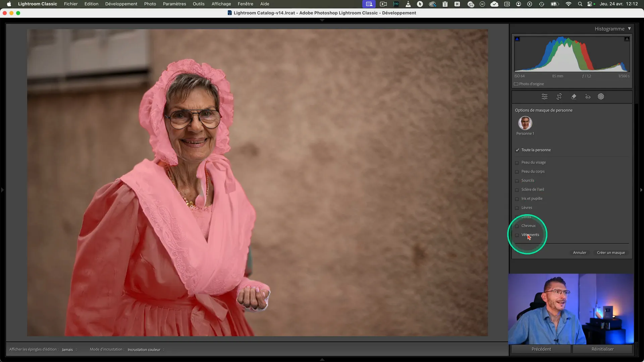Click the date and time in menu bar
This screenshot has height=362, width=644.
coord(619,4)
